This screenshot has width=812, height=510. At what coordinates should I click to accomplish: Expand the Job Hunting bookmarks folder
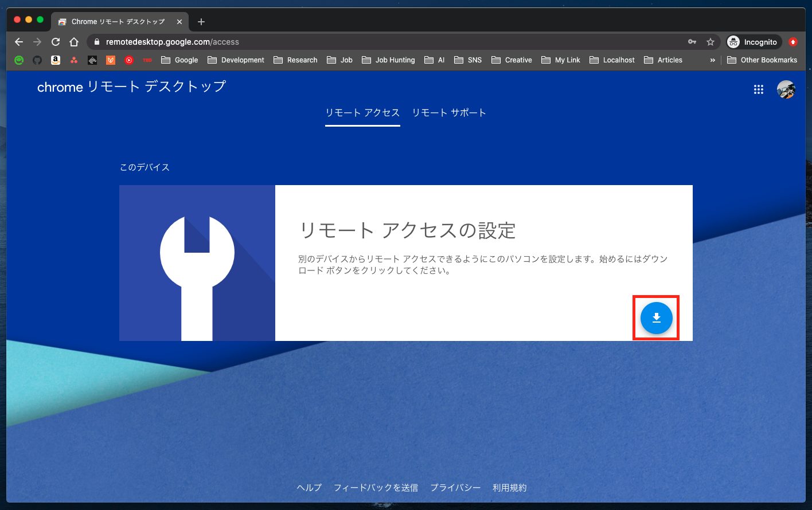[x=388, y=60]
